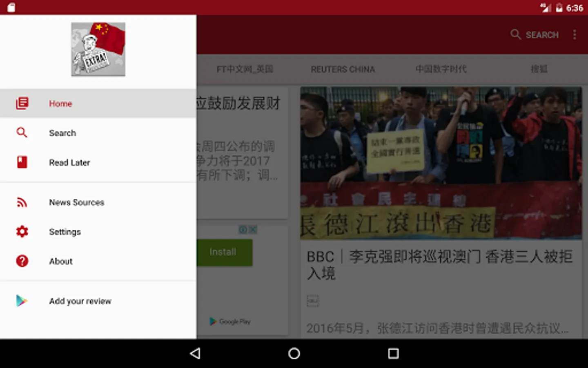Open the About page
Viewport: 588px width, 368px height.
(x=98, y=261)
